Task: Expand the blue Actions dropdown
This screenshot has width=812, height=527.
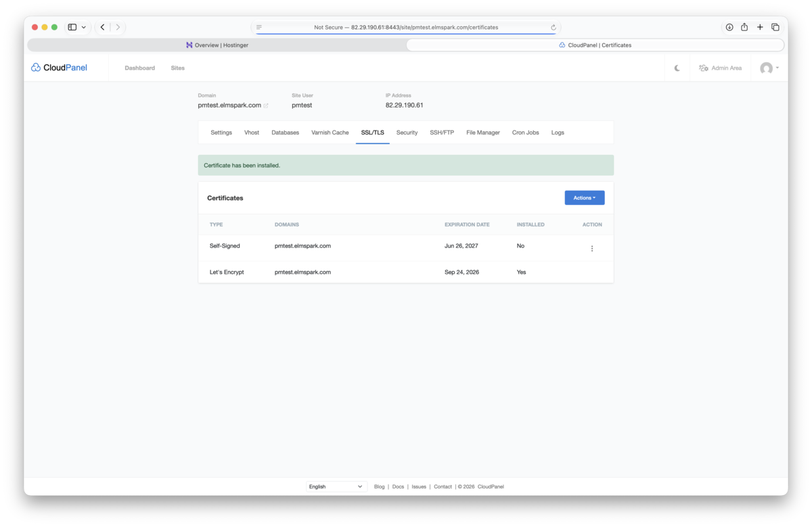Action: pos(585,198)
